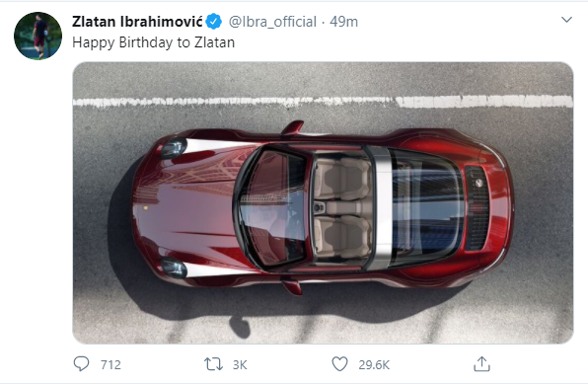Image resolution: width=588 pixels, height=387 pixels.
Task: Click the 49m timestamp
Action: click(344, 22)
